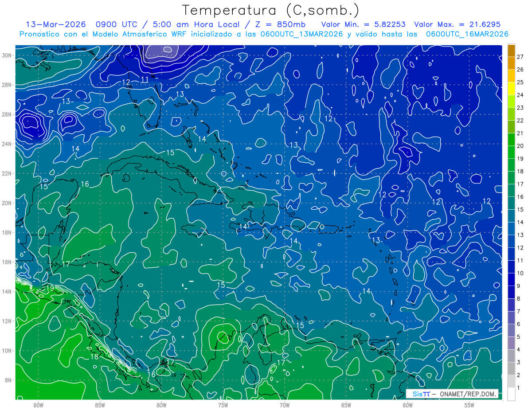This screenshot has width=532, height=411.
Task: Click color scale label 21
Action: click(520, 133)
